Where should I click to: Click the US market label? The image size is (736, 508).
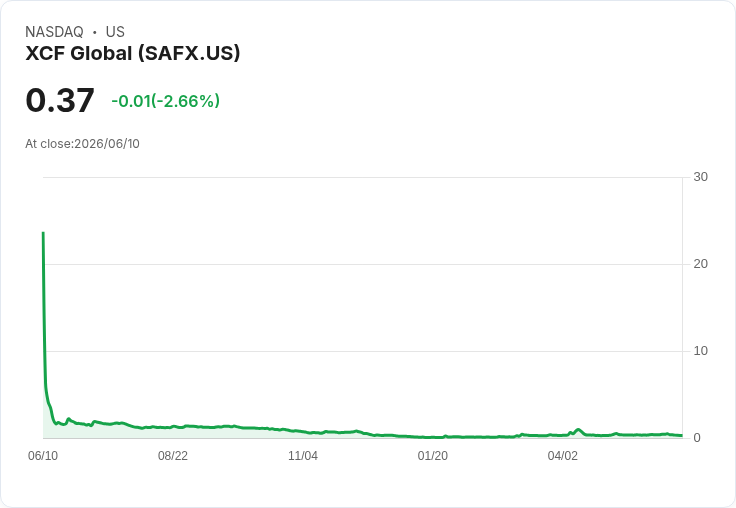tap(115, 32)
